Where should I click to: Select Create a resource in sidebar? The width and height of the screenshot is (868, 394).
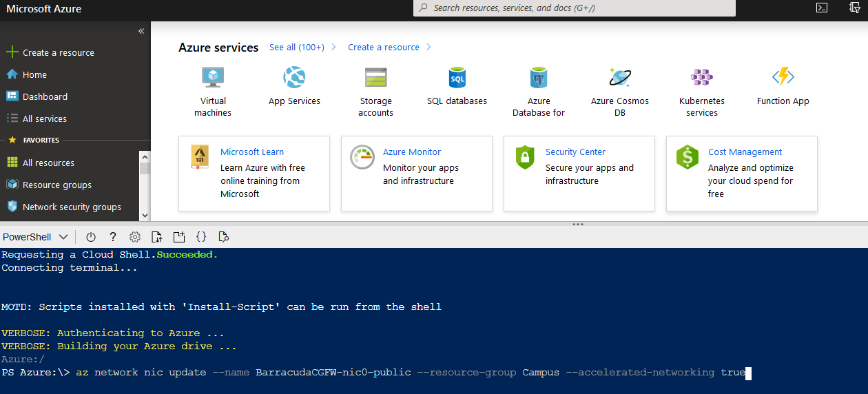[x=59, y=52]
